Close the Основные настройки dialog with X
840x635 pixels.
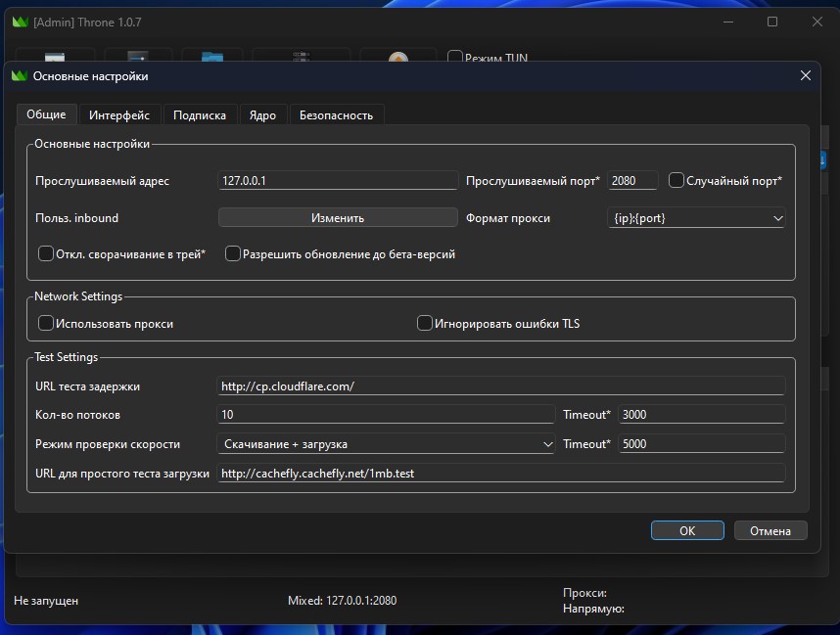(x=806, y=75)
